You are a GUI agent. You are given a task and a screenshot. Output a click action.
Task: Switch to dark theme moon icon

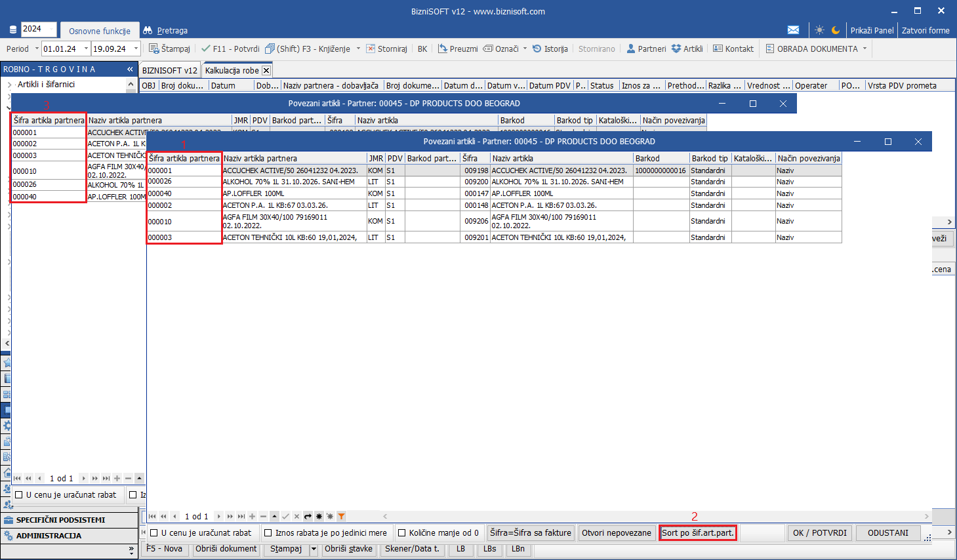(x=836, y=30)
